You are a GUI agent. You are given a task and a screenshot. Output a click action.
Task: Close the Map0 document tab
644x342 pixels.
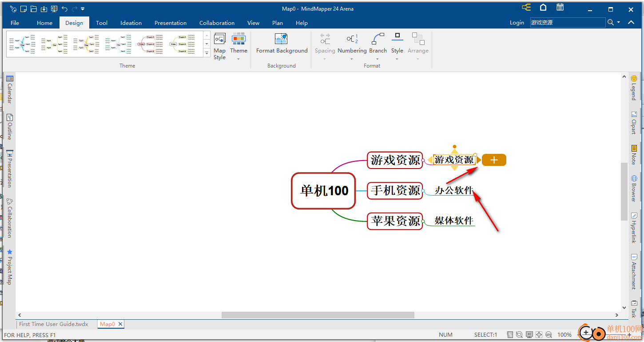point(120,324)
